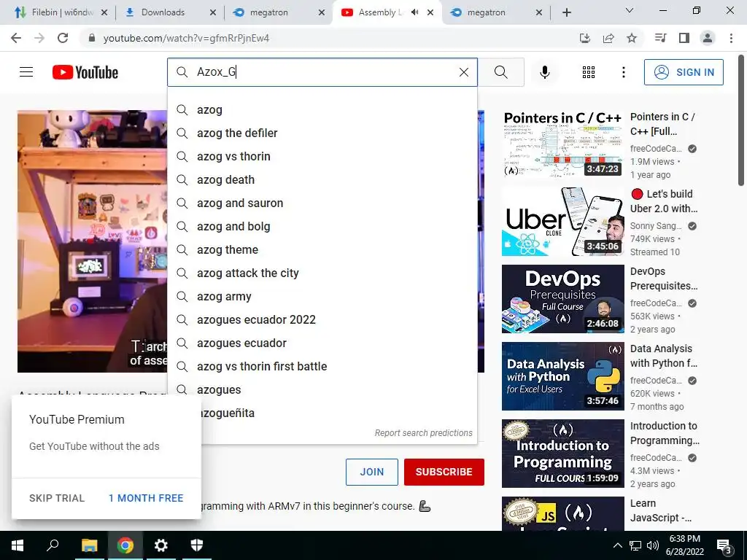Click the address bar URL
The width and height of the screenshot is (747, 560).
(x=186, y=38)
